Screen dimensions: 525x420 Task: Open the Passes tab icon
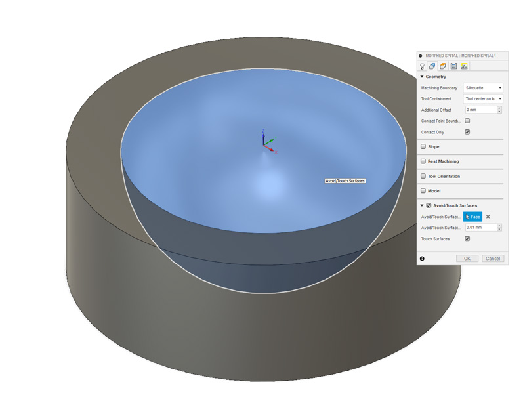tap(453, 66)
